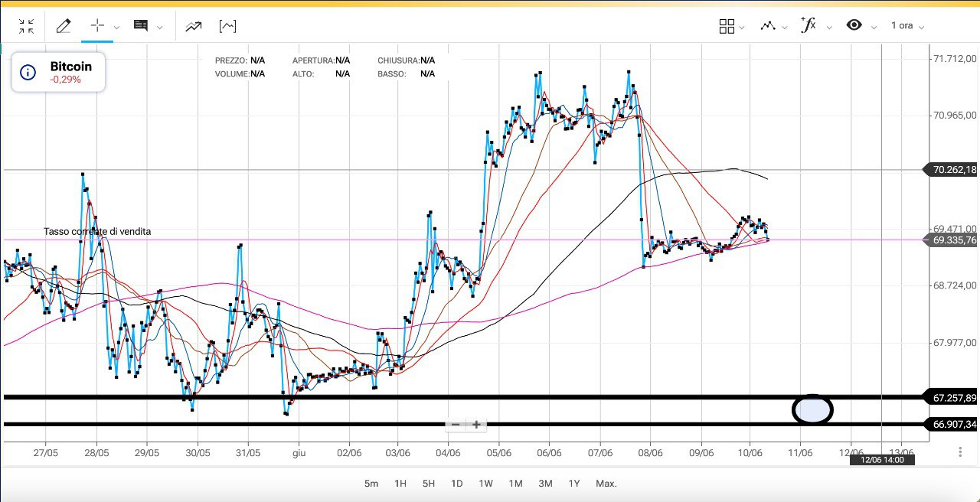This screenshot has height=502, width=980.
Task: Switch to the 5m time range
Action: [x=371, y=484]
